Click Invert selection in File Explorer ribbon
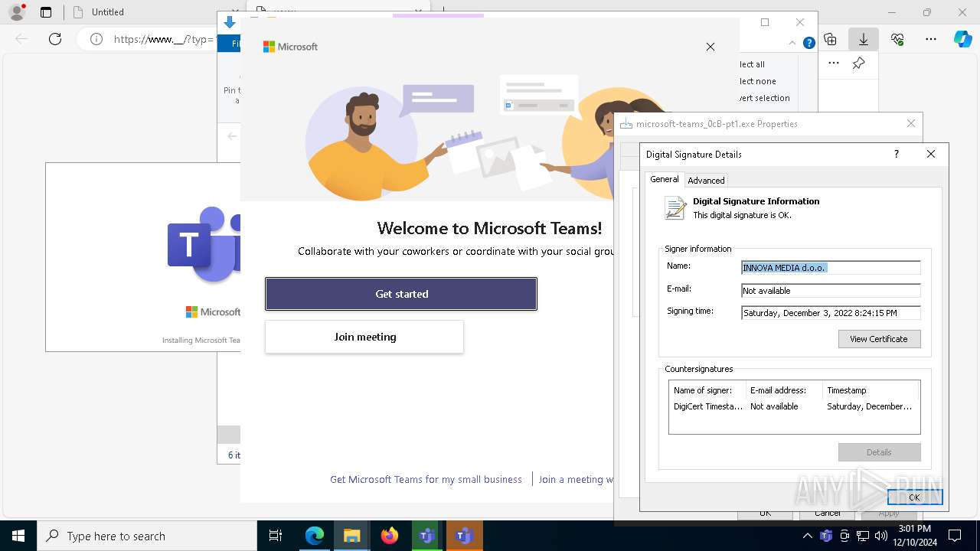Image resolution: width=980 pixels, height=551 pixels. pos(764,98)
